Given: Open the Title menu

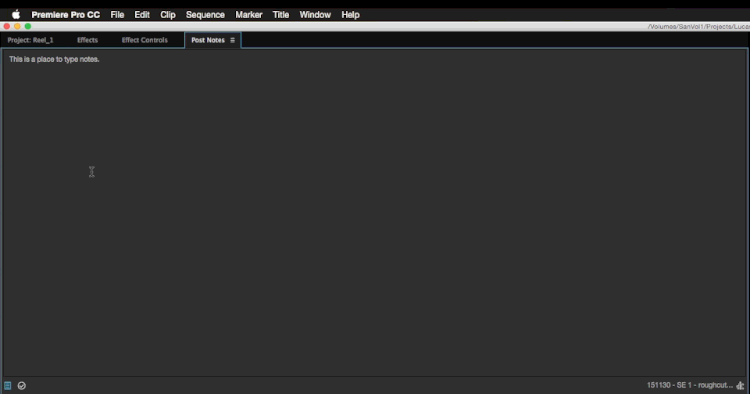Looking at the screenshot, I should pyautogui.click(x=281, y=15).
